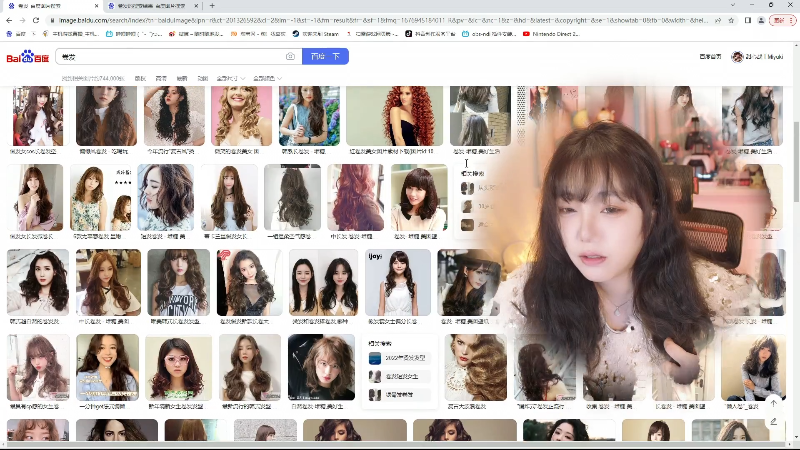
Task: Close the first Baidu image tab
Action: tap(96, 6)
